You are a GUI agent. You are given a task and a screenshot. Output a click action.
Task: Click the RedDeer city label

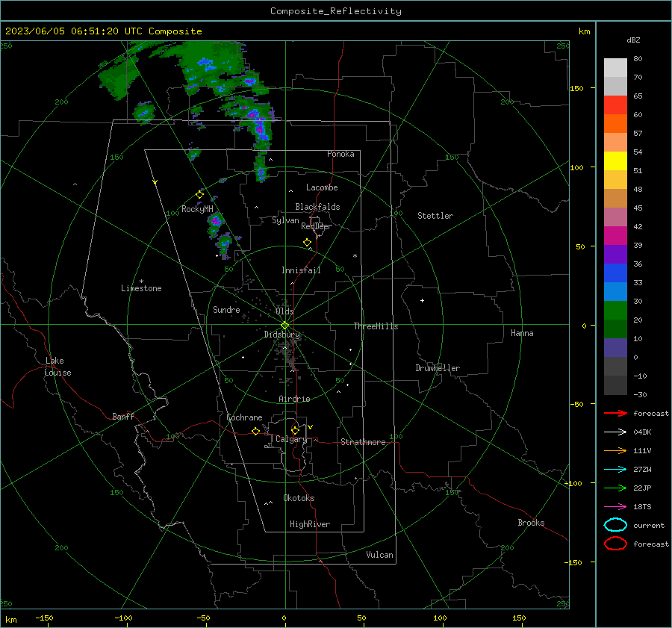[x=317, y=226]
